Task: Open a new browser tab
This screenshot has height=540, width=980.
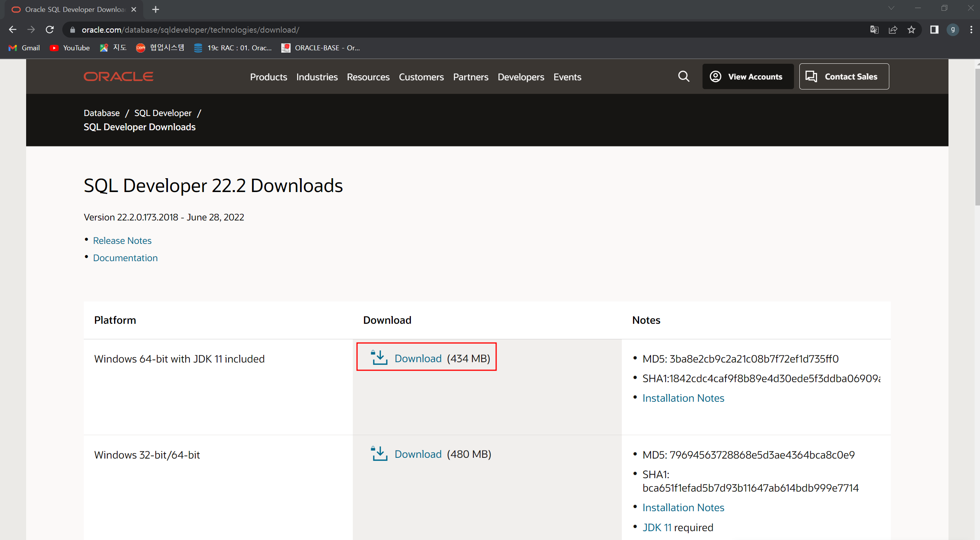Action: (x=155, y=10)
